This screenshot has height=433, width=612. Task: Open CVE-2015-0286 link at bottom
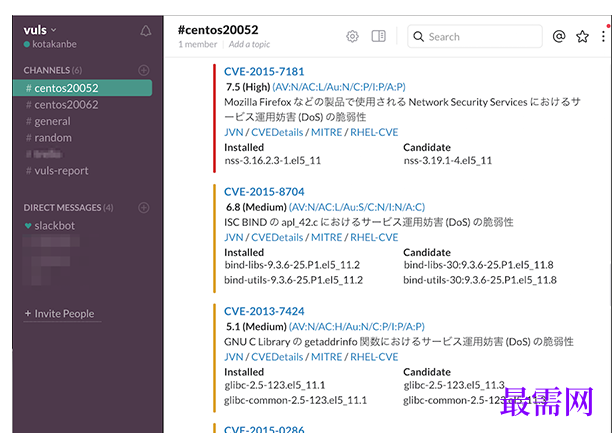tap(264, 429)
